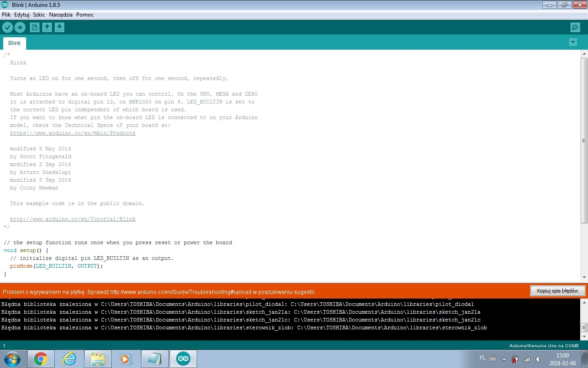
Task: Save the sketch with the Save arrow-down icon
Action: (59, 28)
